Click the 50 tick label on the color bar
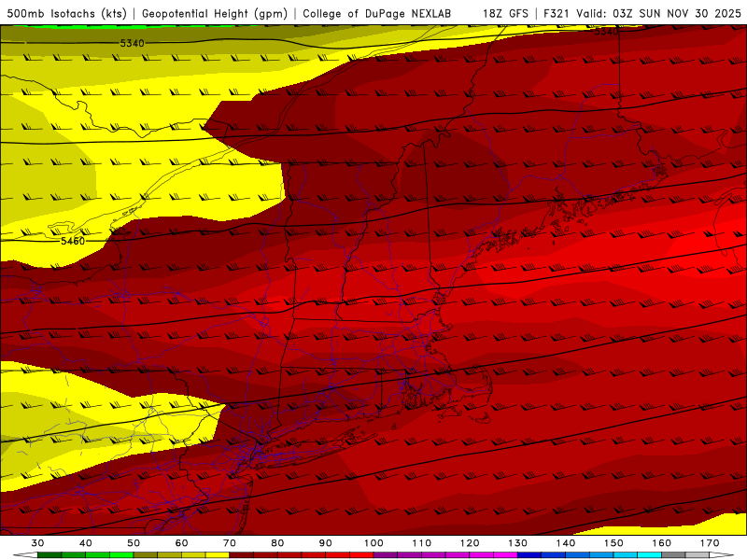747x560 pixels. pyautogui.click(x=134, y=543)
